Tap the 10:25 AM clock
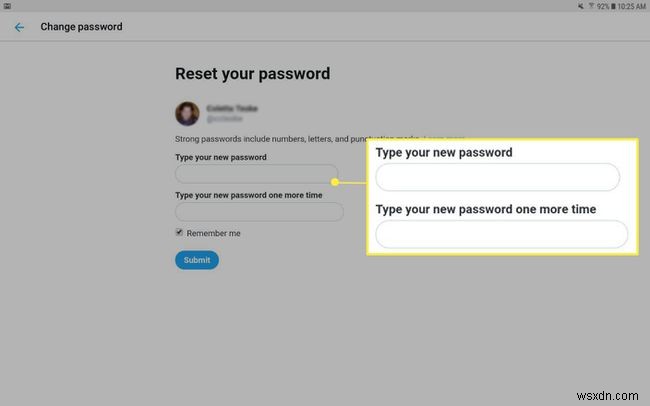Viewport: 650px width, 406px height. 630,6
